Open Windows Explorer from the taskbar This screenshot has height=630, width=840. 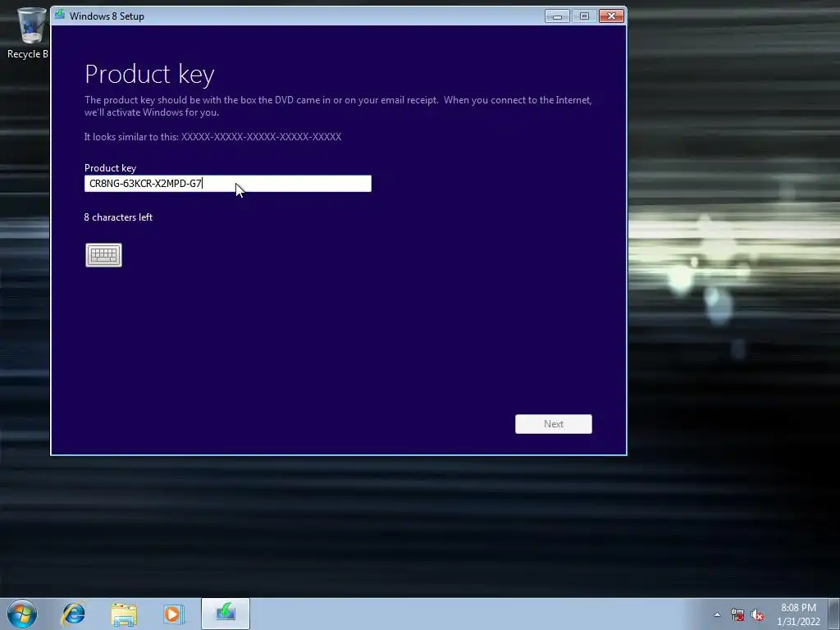[124, 614]
